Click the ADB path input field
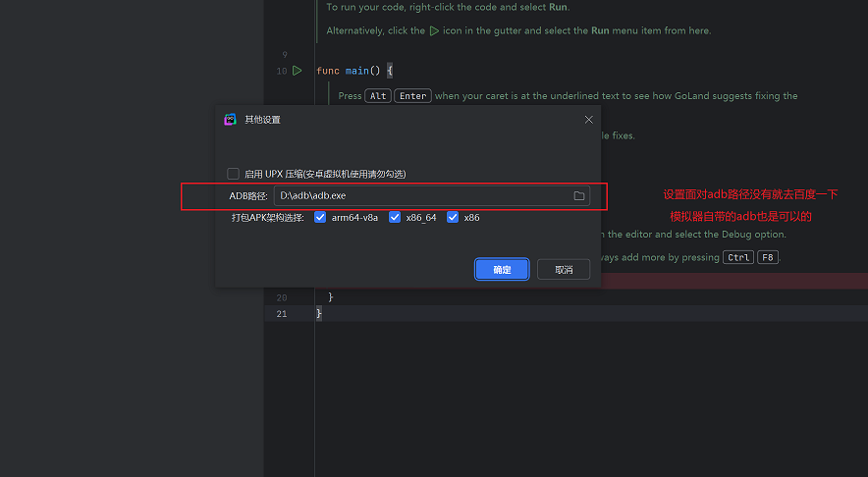 tap(432, 195)
